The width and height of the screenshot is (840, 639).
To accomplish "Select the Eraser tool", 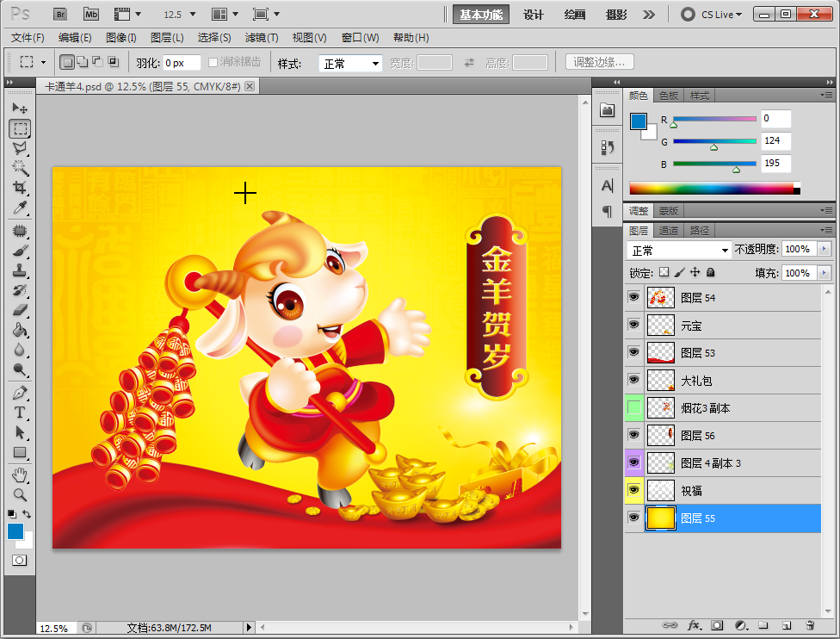I will point(20,310).
